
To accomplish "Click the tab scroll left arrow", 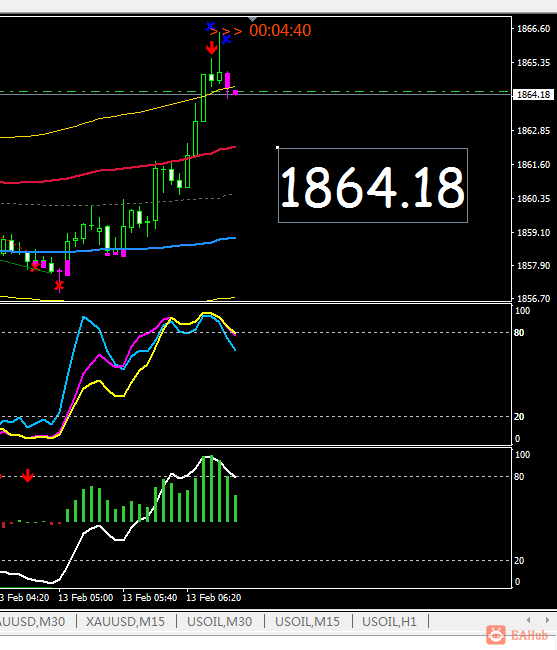I will click(528, 620).
